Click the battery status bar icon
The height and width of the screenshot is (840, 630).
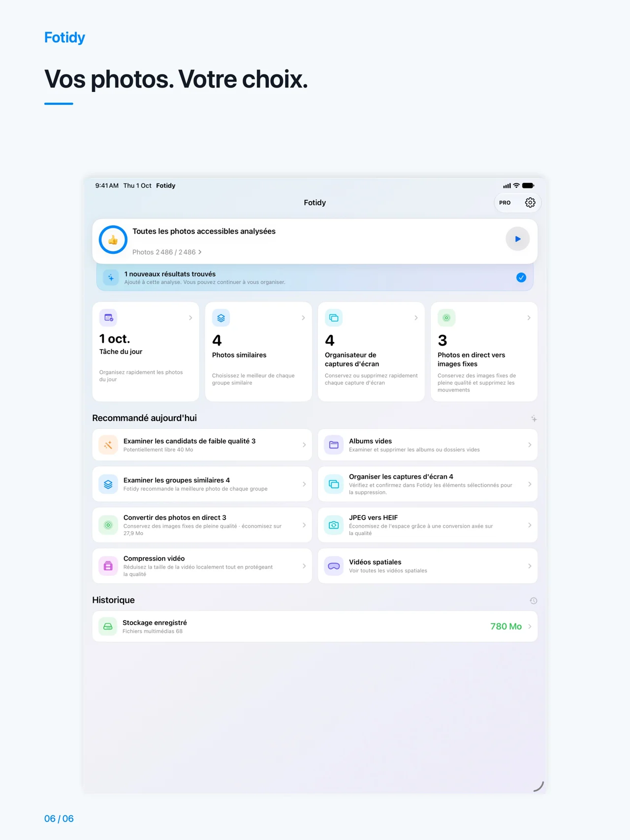click(528, 185)
